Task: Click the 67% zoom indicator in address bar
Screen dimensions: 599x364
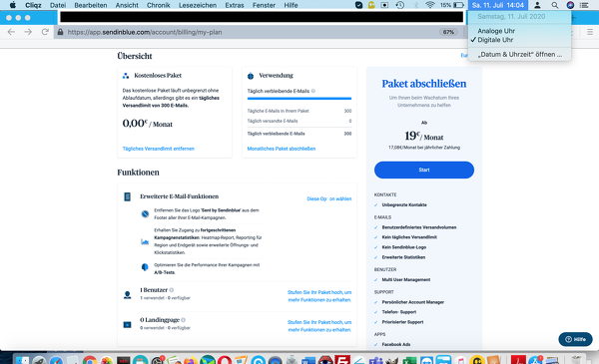Action: (448, 32)
